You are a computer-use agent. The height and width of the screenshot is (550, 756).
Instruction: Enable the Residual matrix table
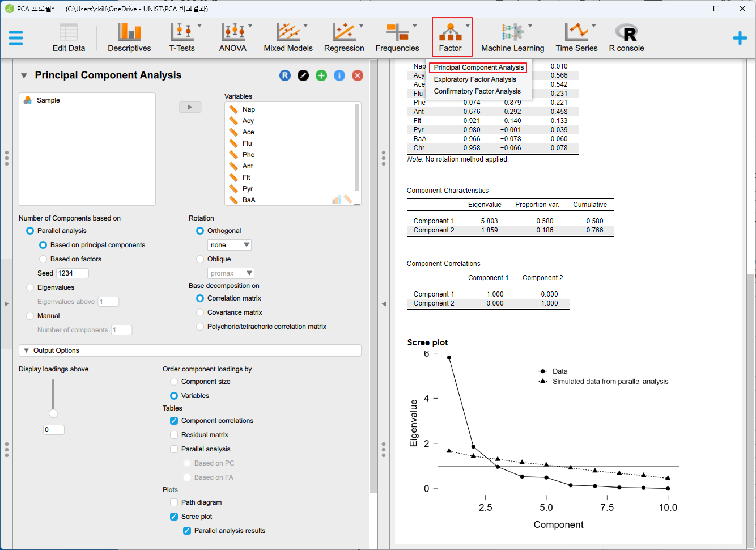click(x=174, y=435)
